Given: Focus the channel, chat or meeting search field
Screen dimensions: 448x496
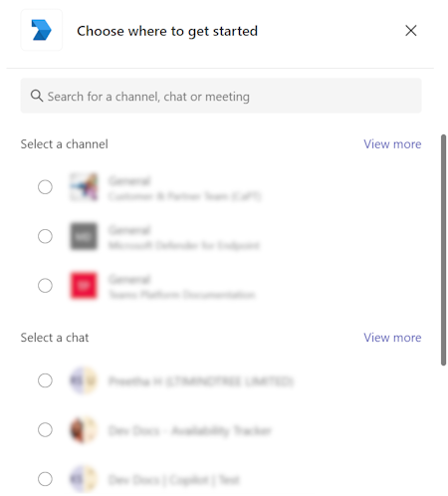Looking at the screenshot, I should click(221, 96).
